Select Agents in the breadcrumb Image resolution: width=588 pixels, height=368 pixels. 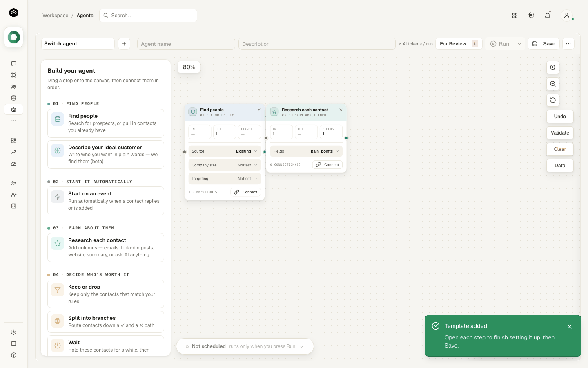point(85,16)
